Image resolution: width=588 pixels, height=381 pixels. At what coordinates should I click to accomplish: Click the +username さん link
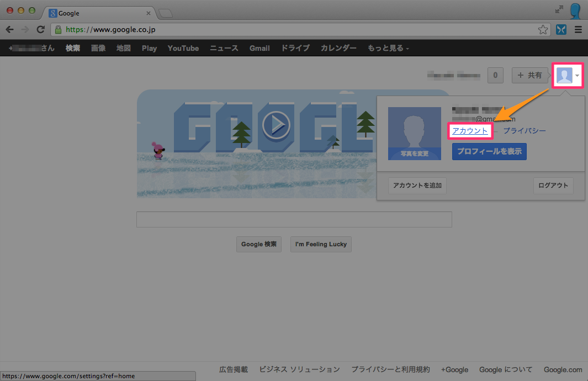31,48
